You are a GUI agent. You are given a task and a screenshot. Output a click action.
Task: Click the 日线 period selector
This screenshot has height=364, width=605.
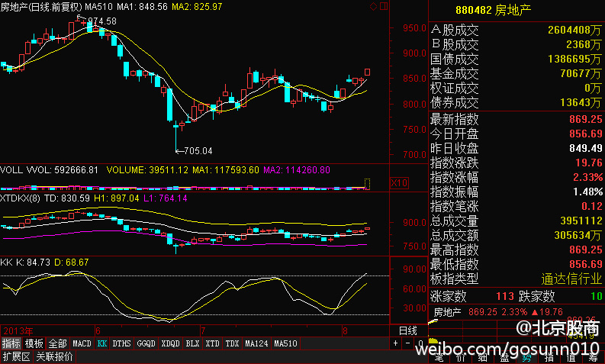point(408,330)
